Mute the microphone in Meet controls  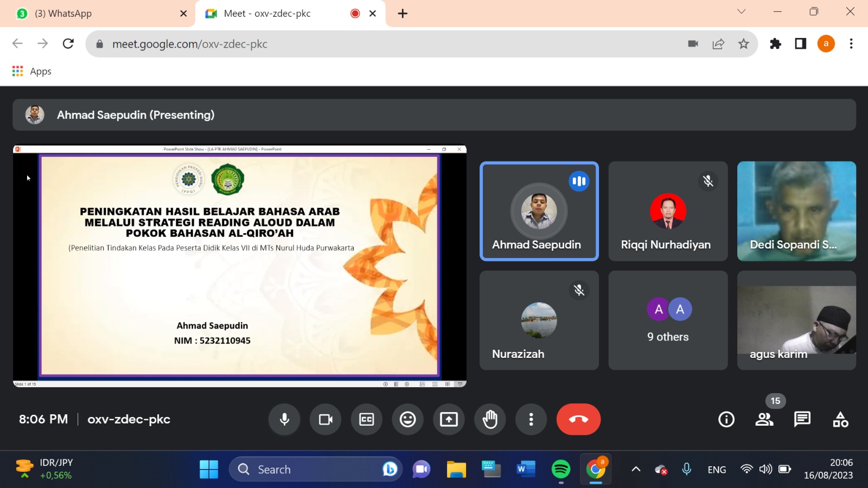coord(284,419)
